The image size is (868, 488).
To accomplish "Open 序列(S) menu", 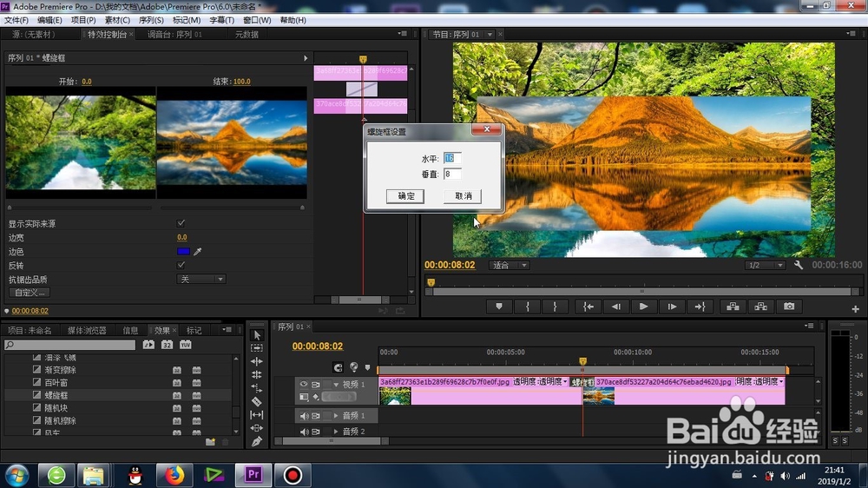I will pos(151,20).
